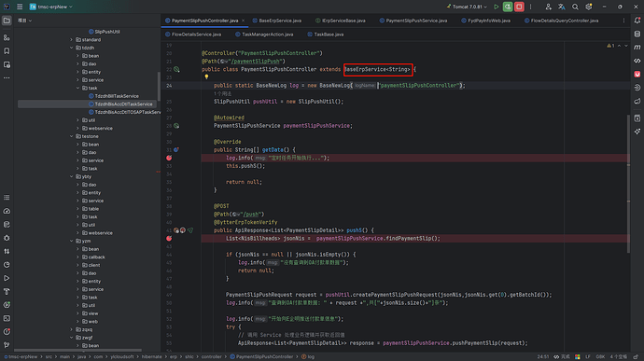This screenshot has width=644, height=361.
Task: Click the Spring bean gutter icon on line 22
Action: (176, 69)
